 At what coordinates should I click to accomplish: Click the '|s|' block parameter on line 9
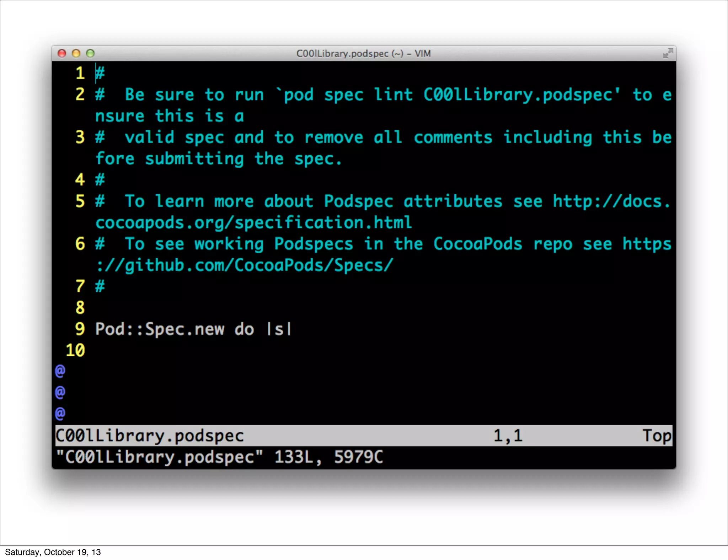tap(279, 329)
